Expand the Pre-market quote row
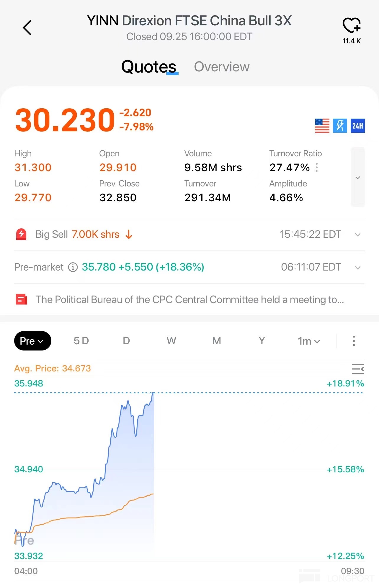The image size is (379, 588). pyautogui.click(x=357, y=268)
